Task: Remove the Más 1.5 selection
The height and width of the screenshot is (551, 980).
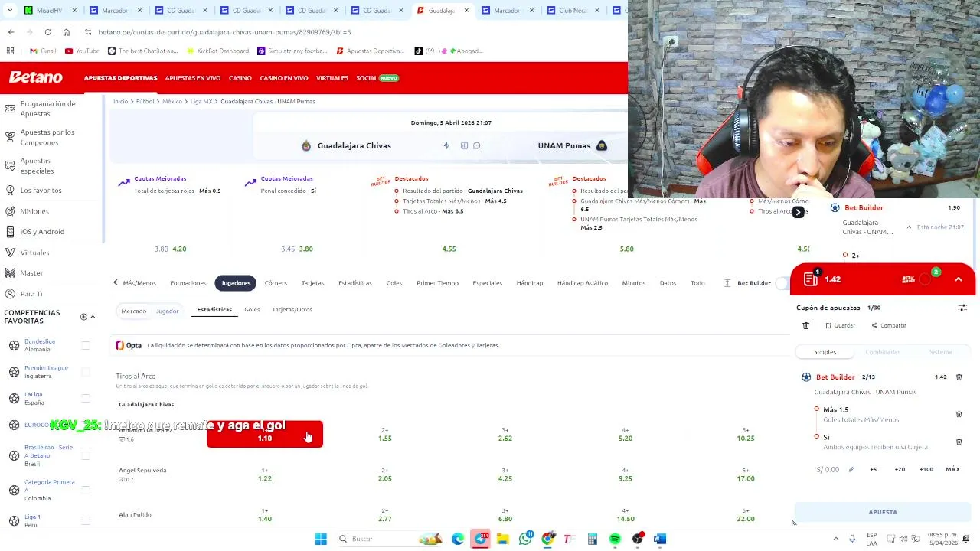Action: pos(959,414)
